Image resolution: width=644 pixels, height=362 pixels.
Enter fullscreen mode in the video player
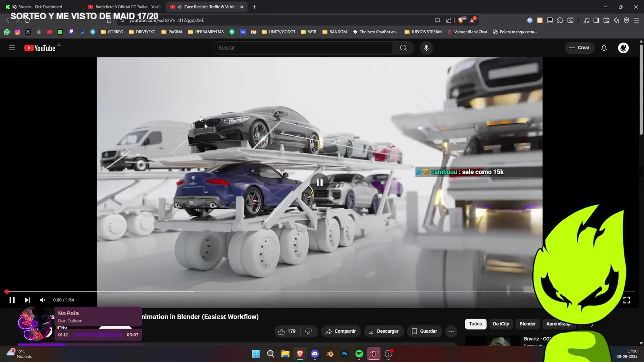coord(627,300)
